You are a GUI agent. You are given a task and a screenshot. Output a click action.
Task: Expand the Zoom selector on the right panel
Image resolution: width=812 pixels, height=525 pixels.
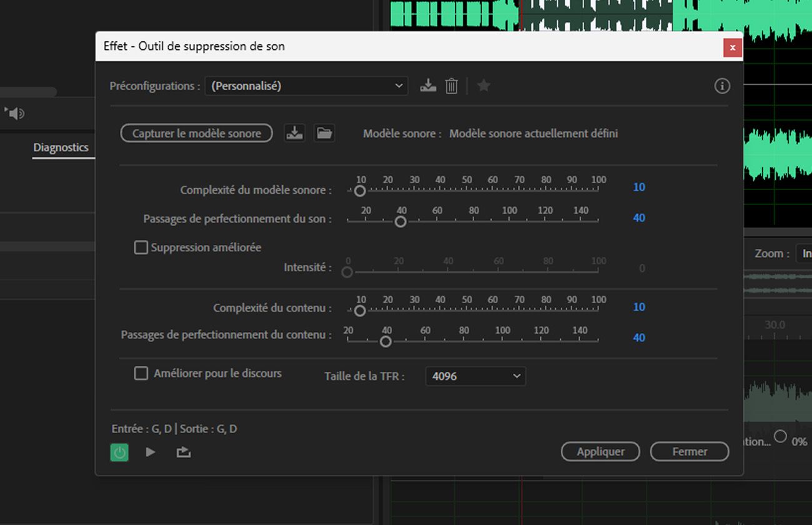coord(805,253)
